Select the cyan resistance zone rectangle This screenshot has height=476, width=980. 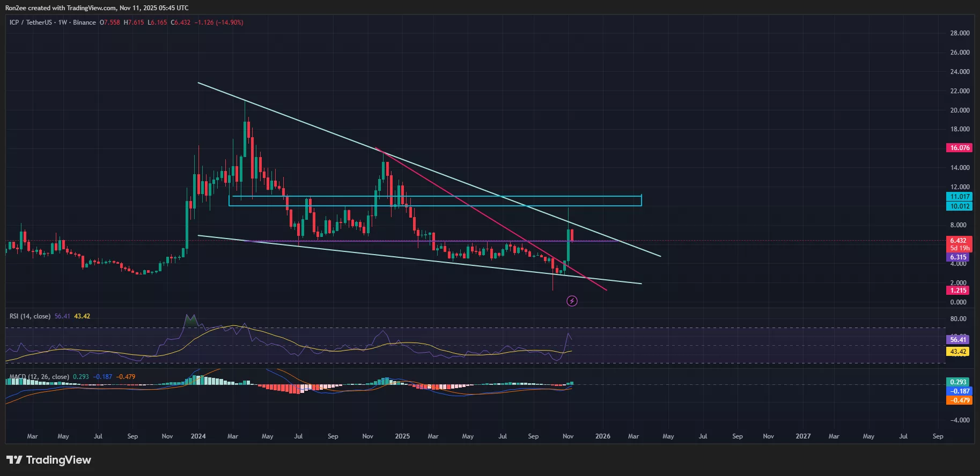click(435, 201)
